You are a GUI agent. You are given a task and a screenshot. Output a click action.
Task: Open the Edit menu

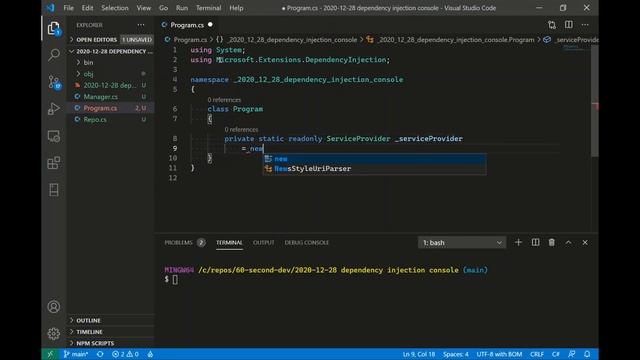tap(87, 8)
